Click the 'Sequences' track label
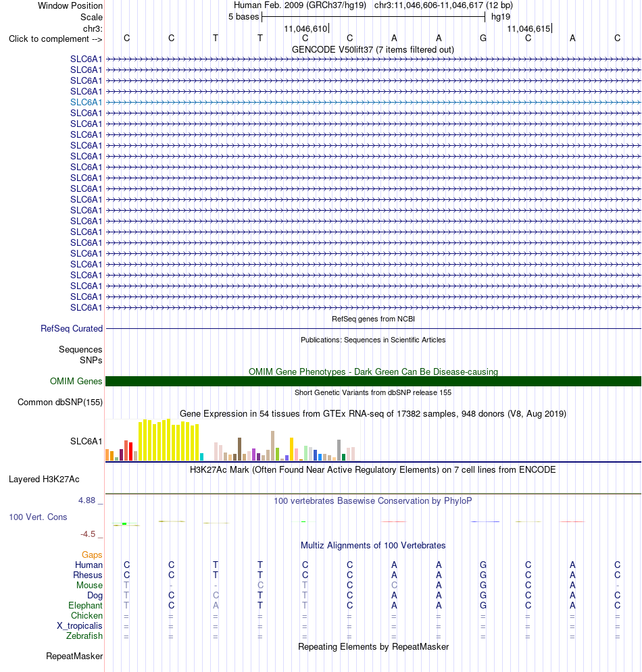 point(80,350)
